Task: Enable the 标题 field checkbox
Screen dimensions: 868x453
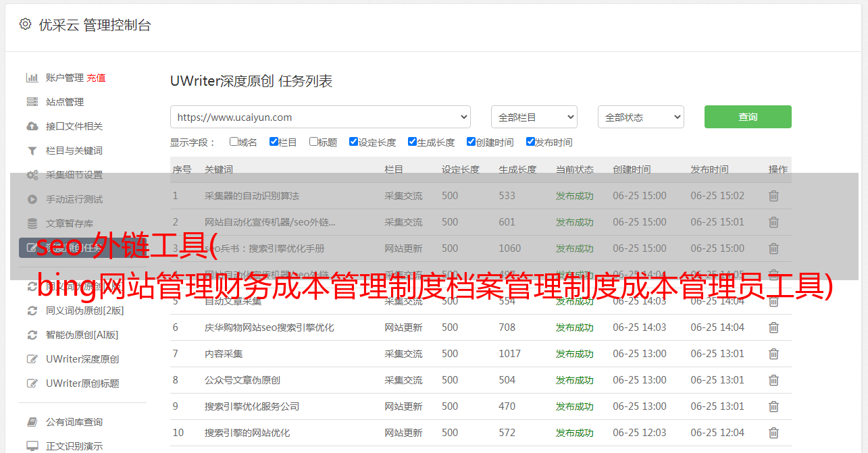Action: pyautogui.click(x=313, y=142)
